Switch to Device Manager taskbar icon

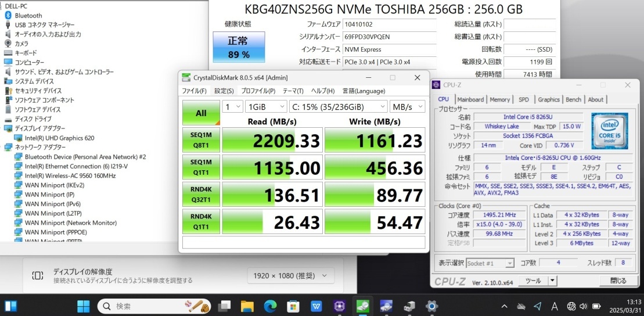[x=409, y=306]
